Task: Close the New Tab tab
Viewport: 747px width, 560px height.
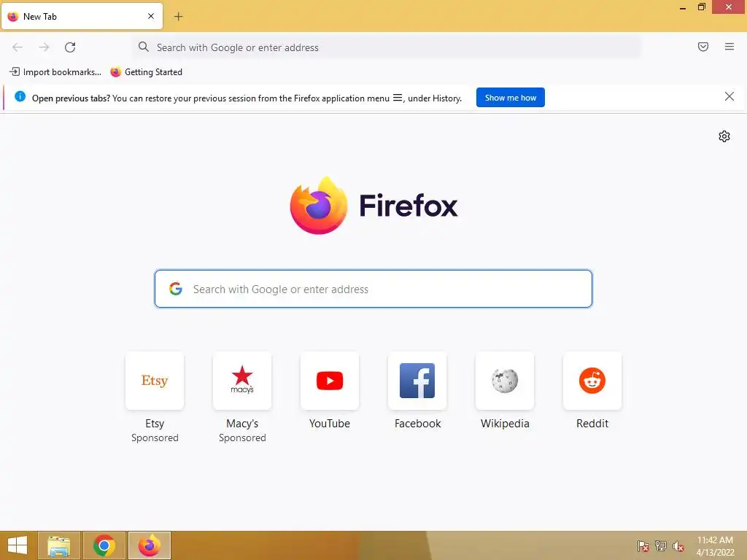Action: [151, 16]
